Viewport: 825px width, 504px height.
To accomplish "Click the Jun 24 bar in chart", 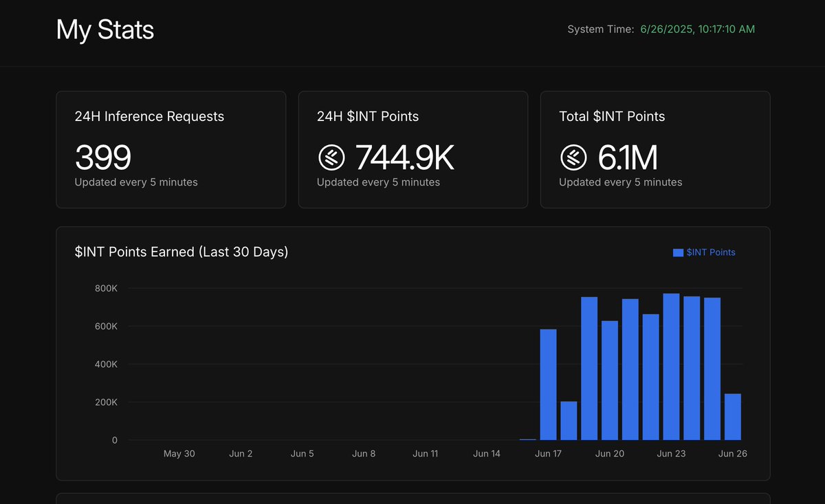I will (692, 368).
